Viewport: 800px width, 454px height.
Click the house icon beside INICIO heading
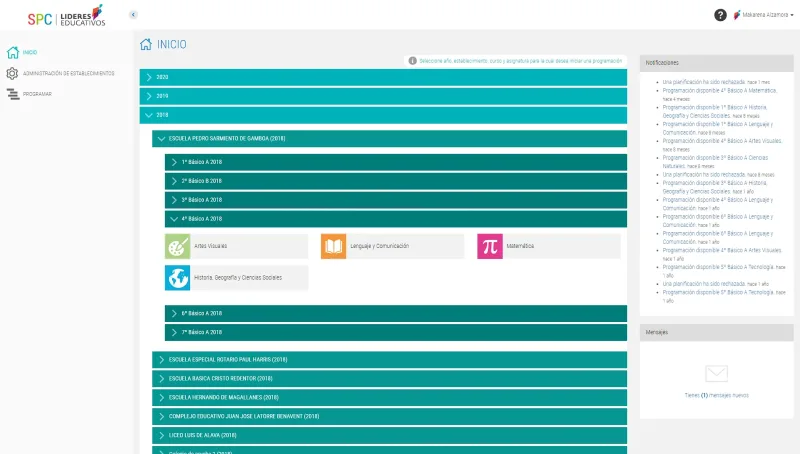146,44
